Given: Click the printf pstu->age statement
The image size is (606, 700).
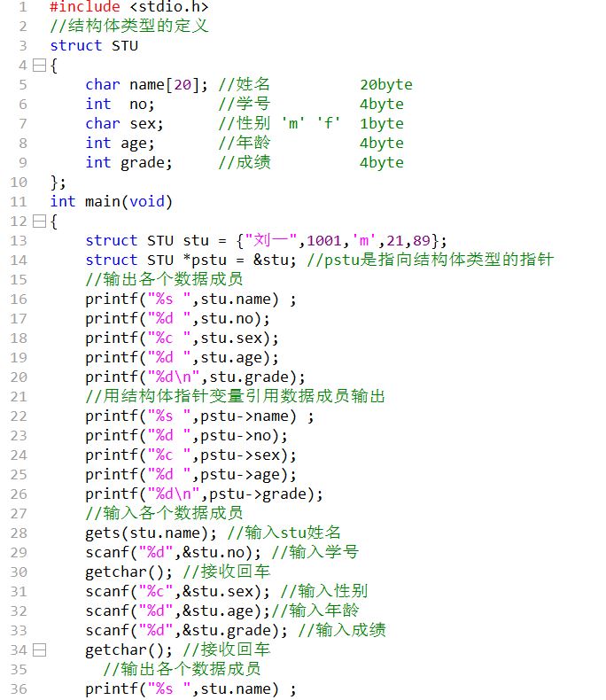Looking at the screenshot, I should 191,475.
